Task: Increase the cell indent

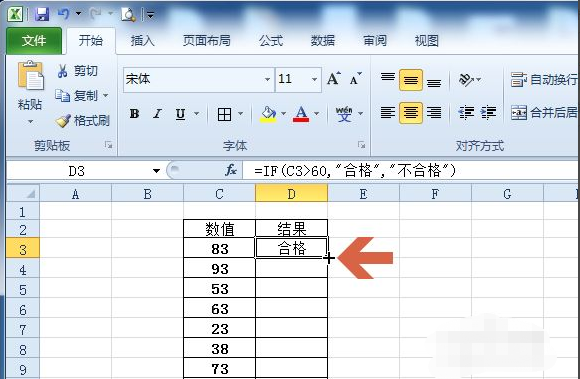Action: tap(489, 112)
